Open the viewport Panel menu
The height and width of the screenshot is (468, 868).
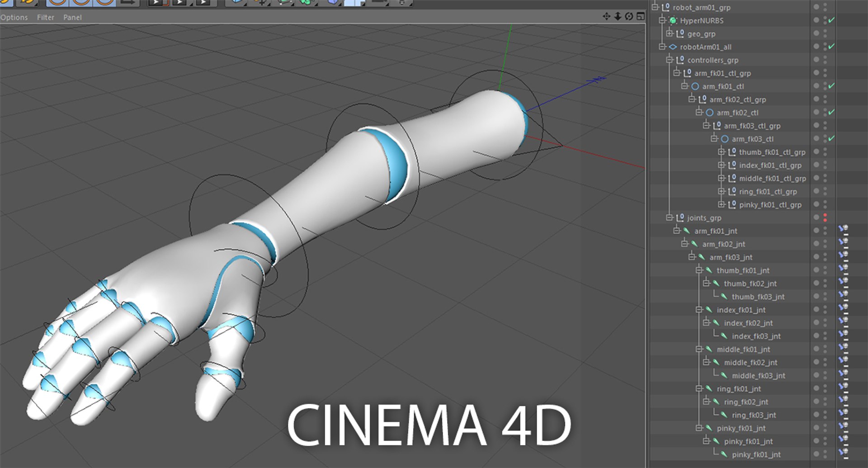click(x=72, y=17)
